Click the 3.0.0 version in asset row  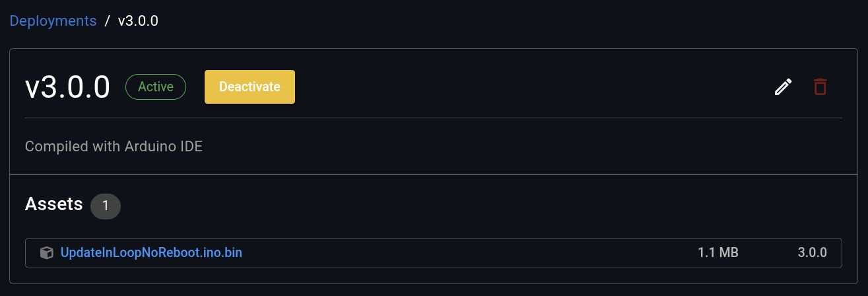812,252
